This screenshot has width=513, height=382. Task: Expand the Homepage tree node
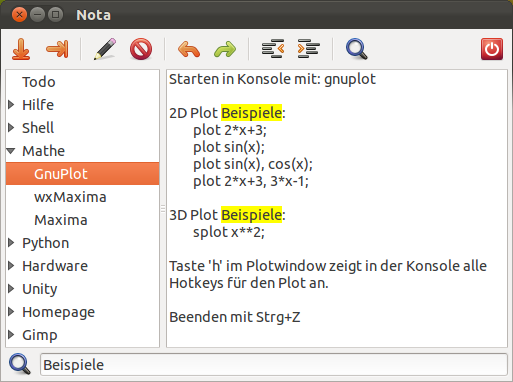point(11,312)
